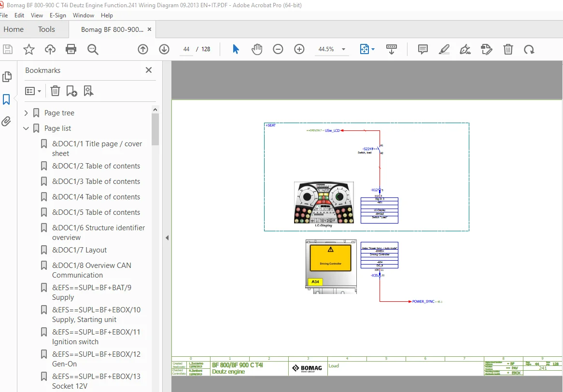Open bookmark &DOC1/8 Overview CAN Communication
Screen dimensions: 563x392
92,270
